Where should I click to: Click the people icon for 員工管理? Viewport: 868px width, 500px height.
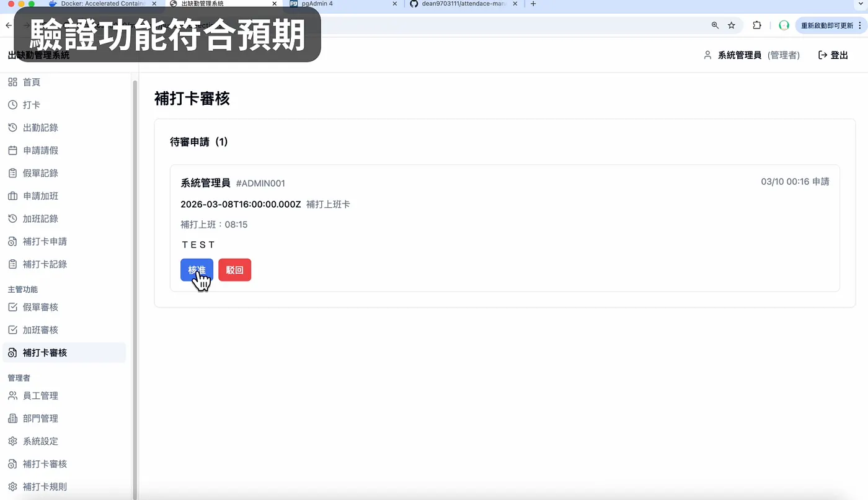click(x=12, y=396)
